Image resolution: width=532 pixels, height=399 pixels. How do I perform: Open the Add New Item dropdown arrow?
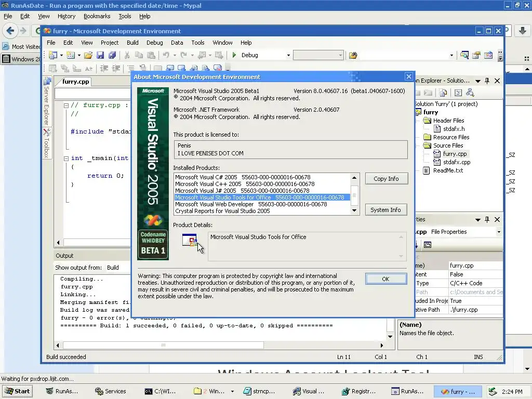coord(79,55)
